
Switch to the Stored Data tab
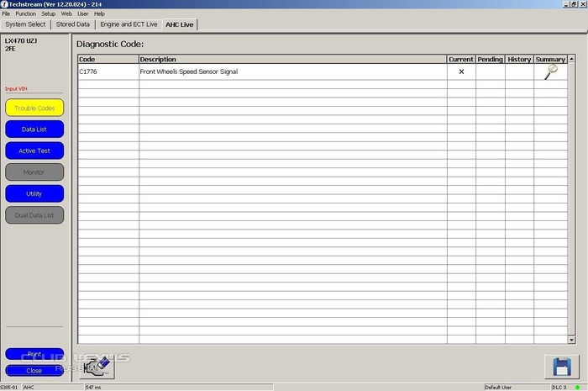pos(73,24)
